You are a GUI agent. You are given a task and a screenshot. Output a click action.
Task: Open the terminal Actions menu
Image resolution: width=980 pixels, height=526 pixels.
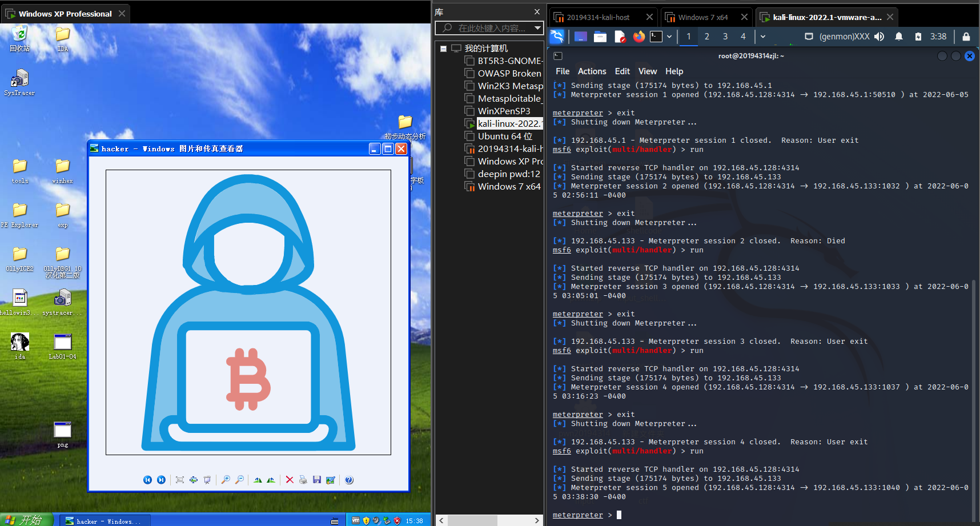pos(592,71)
